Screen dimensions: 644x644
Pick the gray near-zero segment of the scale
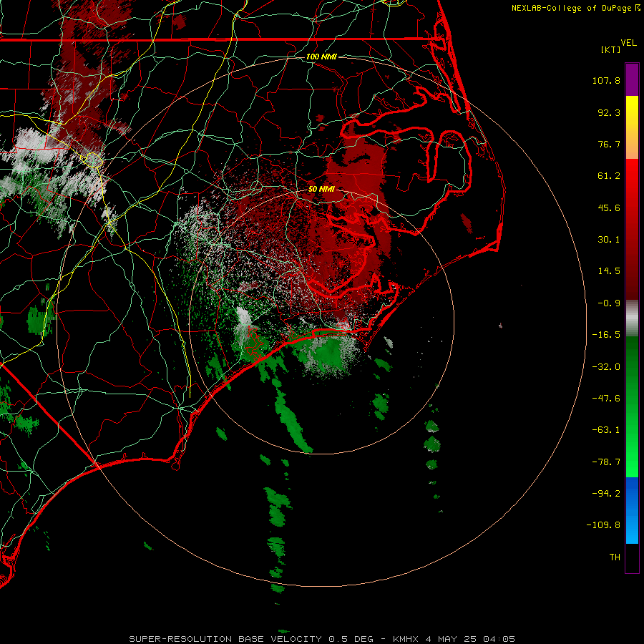pos(632,318)
